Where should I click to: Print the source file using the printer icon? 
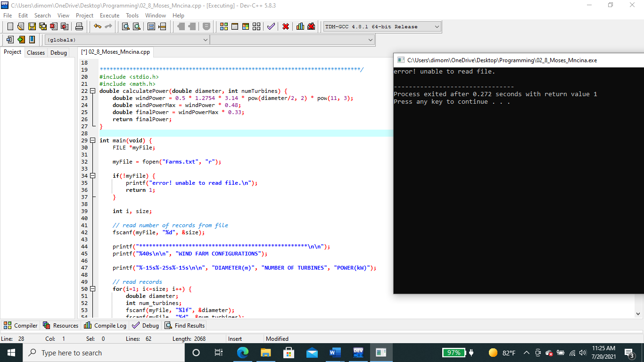[79, 26]
